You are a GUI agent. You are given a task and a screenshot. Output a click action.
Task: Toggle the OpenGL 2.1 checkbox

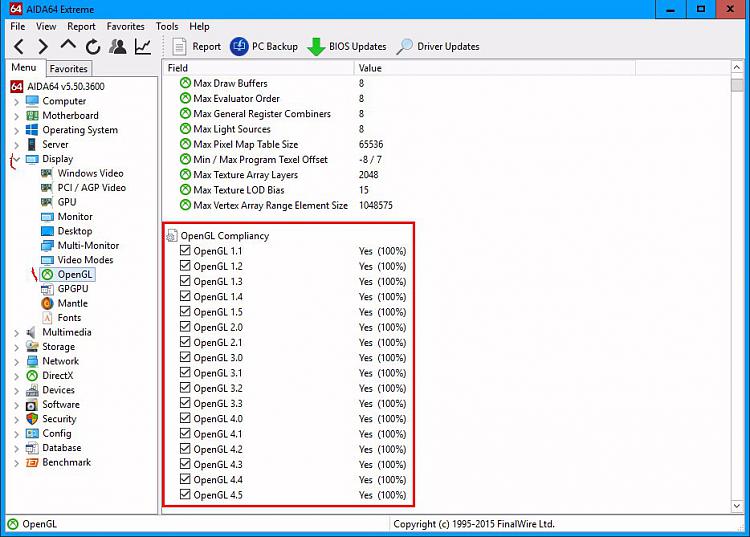[185, 342]
